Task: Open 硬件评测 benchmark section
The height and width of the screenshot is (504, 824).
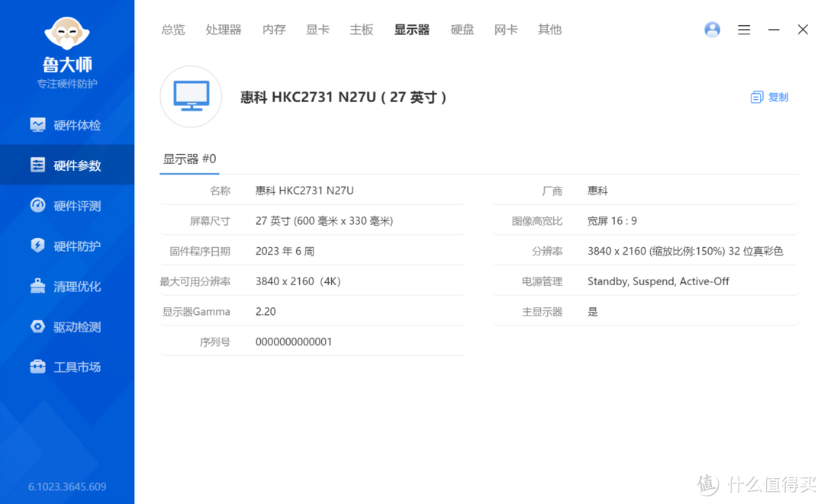Action: pyautogui.click(x=67, y=205)
